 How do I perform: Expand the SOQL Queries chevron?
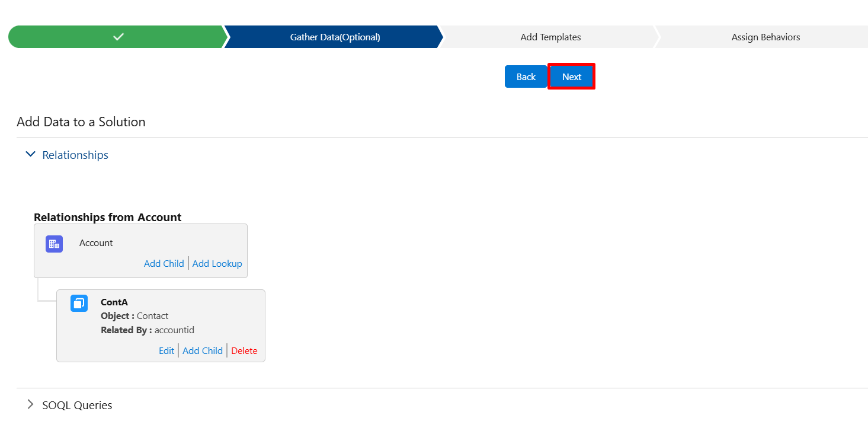tap(31, 405)
